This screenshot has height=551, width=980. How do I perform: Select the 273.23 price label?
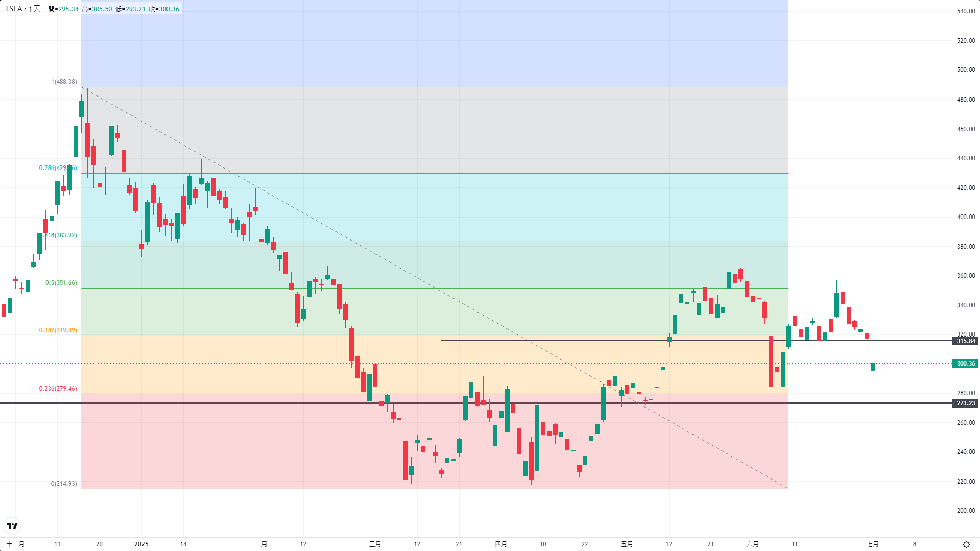click(x=965, y=403)
